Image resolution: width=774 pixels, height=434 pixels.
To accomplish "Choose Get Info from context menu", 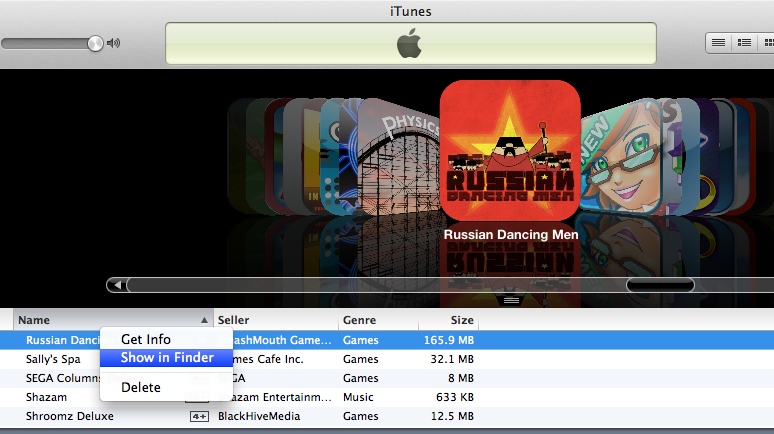I will pyautogui.click(x=146, y=340).
